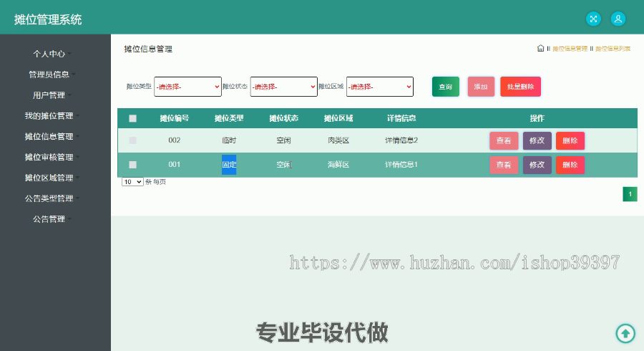
Task: Click the 临时 type cell
Action: pyautogui.click(x=229, y=140)
